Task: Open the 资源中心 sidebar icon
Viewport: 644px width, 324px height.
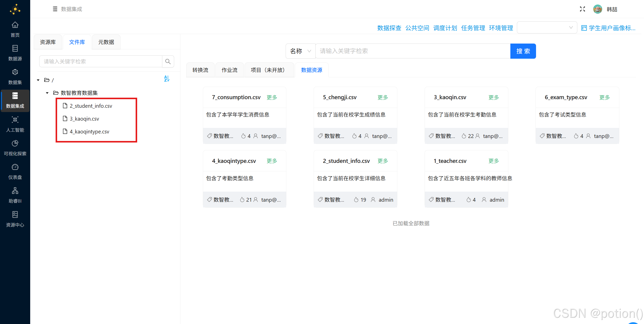Action: click(15, 215)
